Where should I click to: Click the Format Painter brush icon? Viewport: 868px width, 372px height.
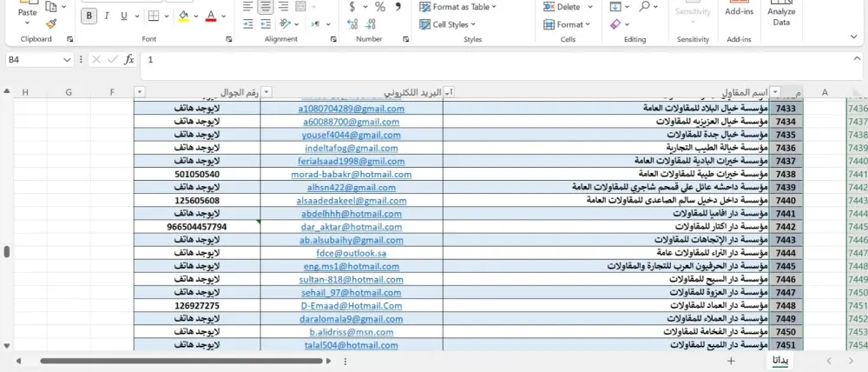tap(51, 23)
